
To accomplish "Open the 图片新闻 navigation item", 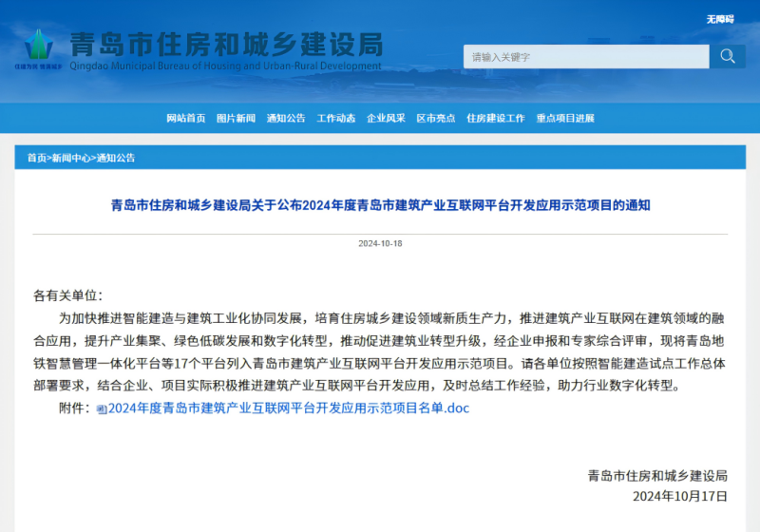I will (236, 119).
